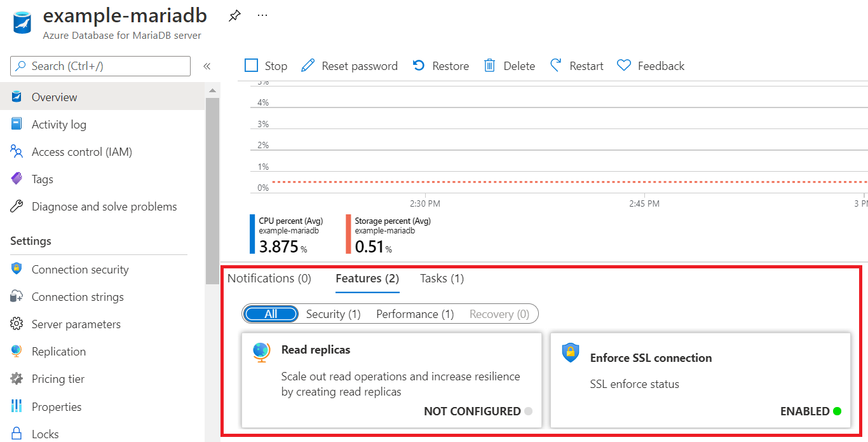Screen dimensions: 868x442
Task: Open the Enforce SSL connection card
Action: [700, 380]
